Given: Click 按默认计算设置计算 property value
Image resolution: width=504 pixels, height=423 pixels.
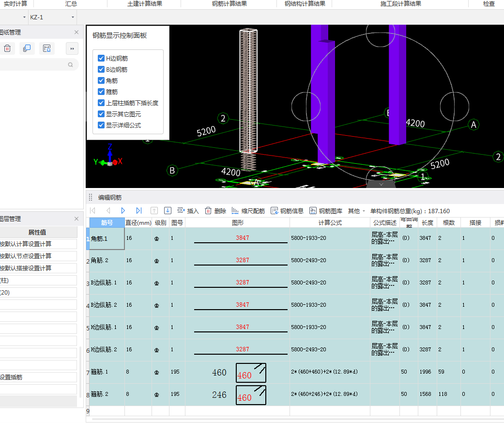Looking at the screenshot, I should [38, 244].
